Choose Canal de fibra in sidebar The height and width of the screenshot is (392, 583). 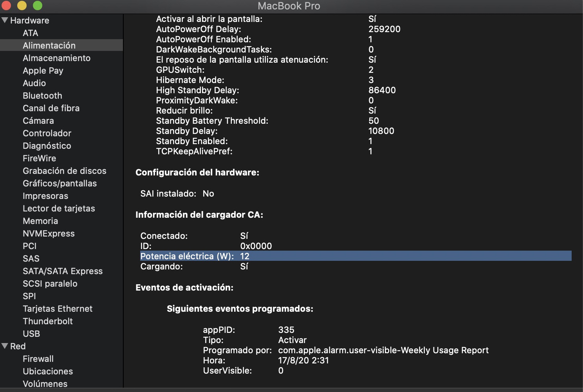point(51,108)
